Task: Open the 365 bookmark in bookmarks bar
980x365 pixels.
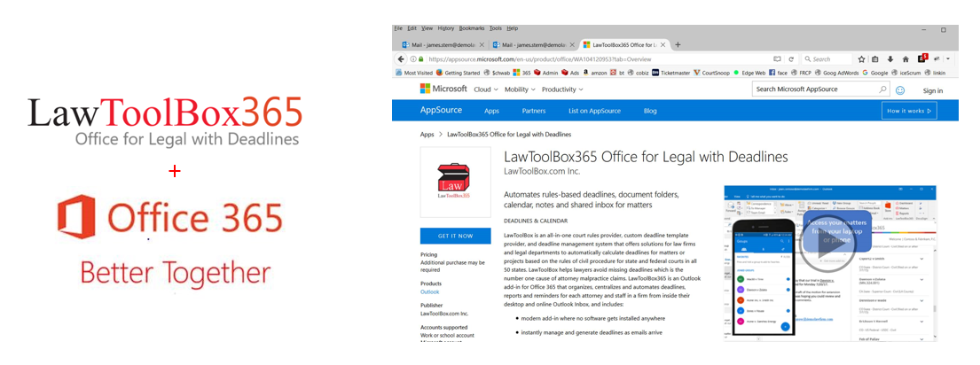Action: pyautogui.click(x=521, y=73)
